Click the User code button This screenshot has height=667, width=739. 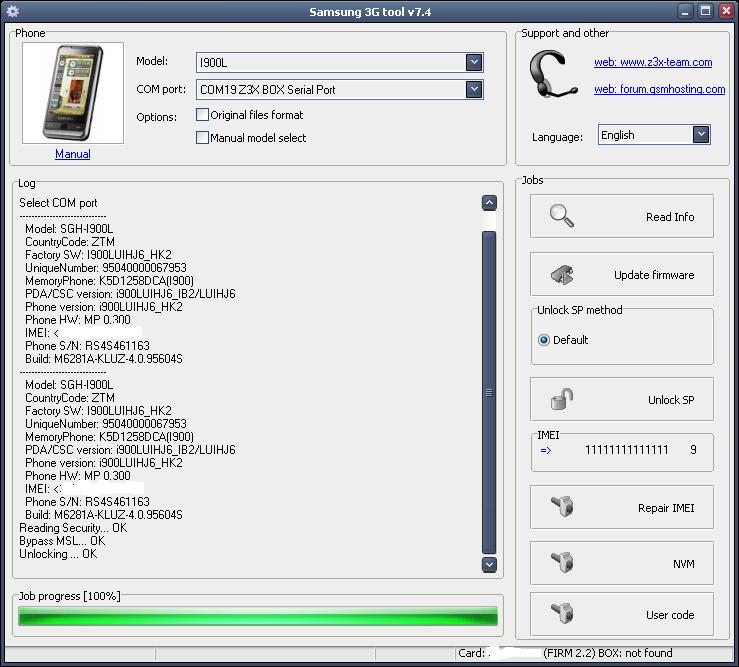click(x=622, y=614)
